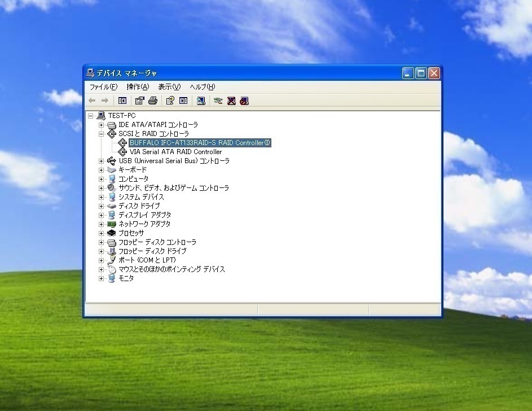Expand the プロセッサ node

101,234
